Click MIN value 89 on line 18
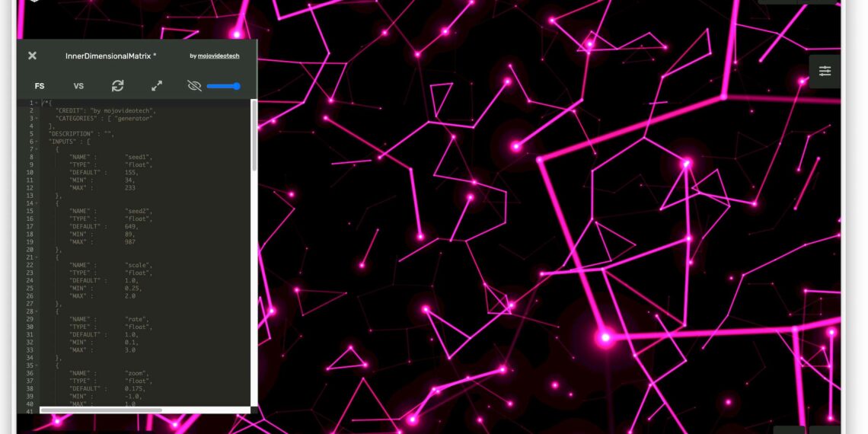 click(x=130, y=235)
